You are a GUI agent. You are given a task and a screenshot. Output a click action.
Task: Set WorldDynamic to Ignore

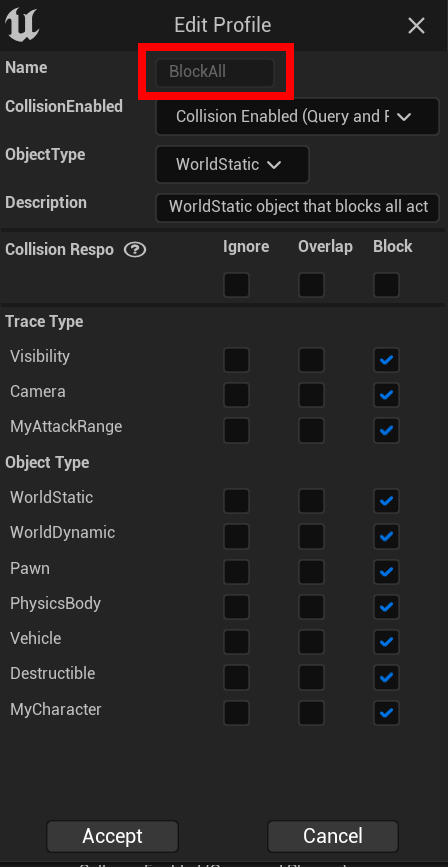coord(236,536)
